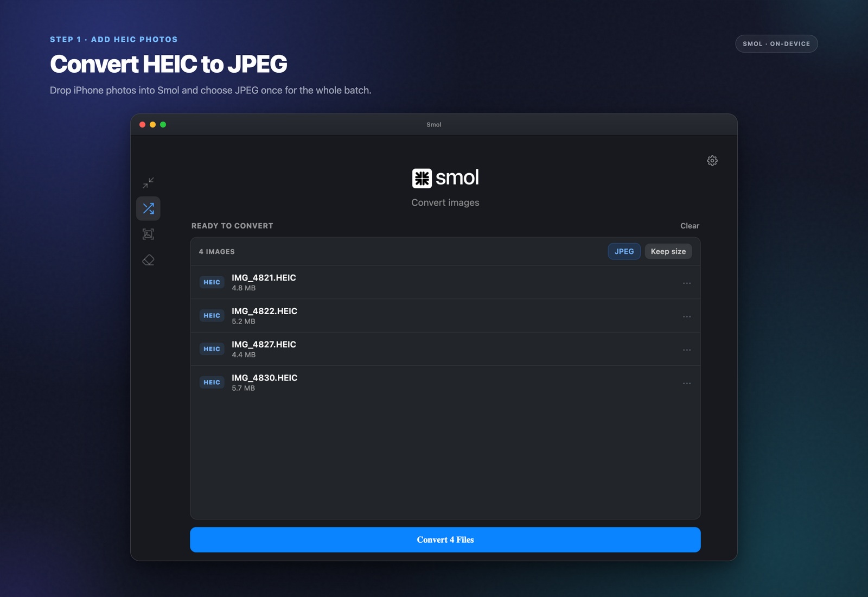868x597 pixels.
Task: Click the 4.8 MB file size
Action: coord(244,288)
